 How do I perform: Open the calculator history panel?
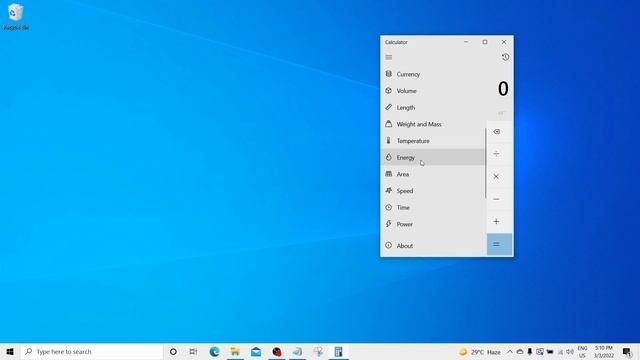[505, 57]
